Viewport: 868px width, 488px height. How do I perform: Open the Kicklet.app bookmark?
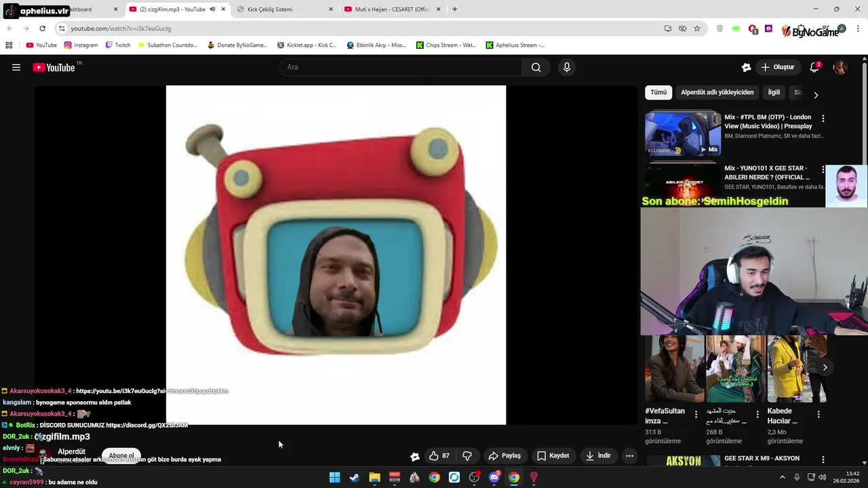tap(307, 45)
